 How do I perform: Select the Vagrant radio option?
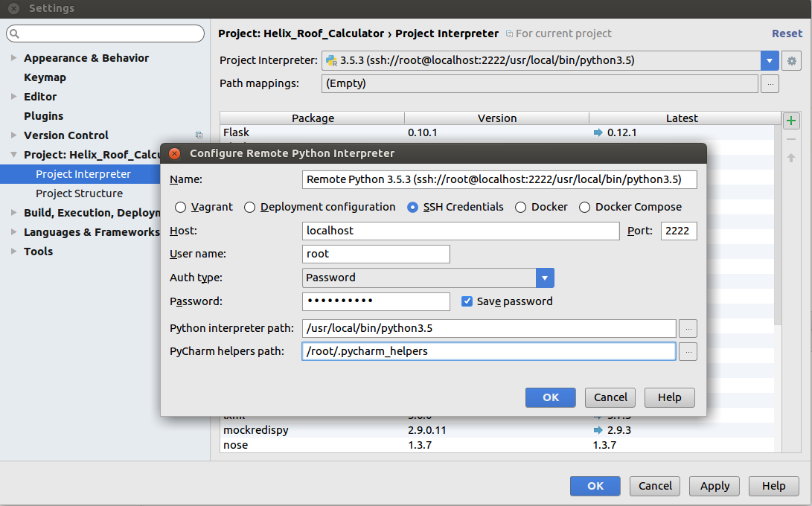[x=180, y=207]
